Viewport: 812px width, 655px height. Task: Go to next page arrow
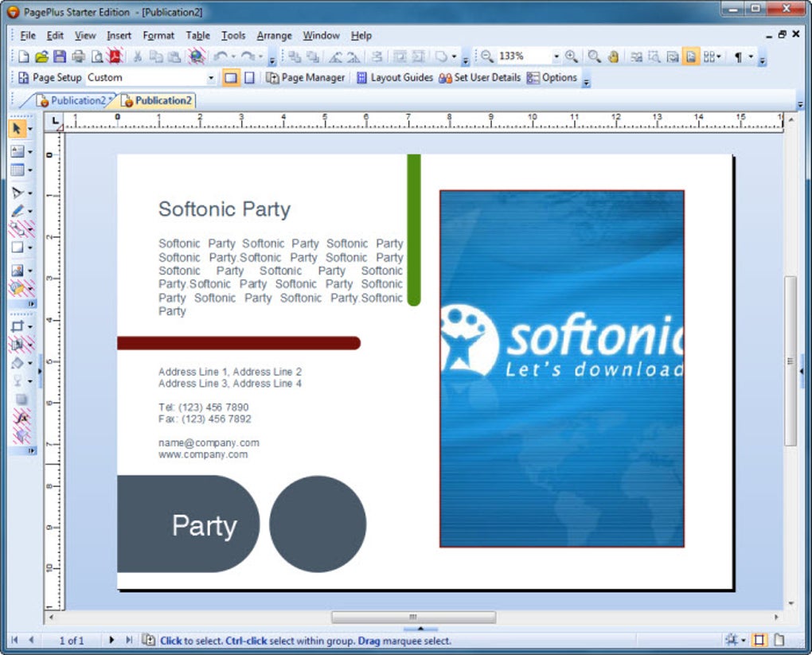click(111, 640)
